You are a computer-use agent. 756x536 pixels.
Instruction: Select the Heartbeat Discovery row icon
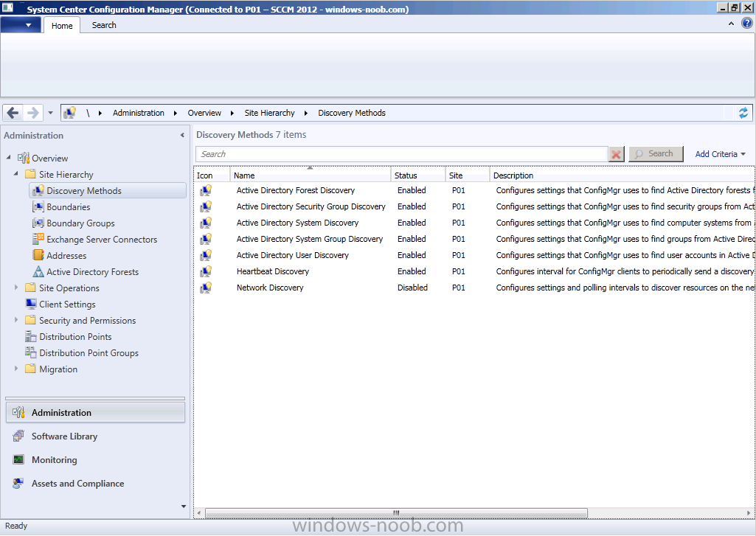point(206,271)
